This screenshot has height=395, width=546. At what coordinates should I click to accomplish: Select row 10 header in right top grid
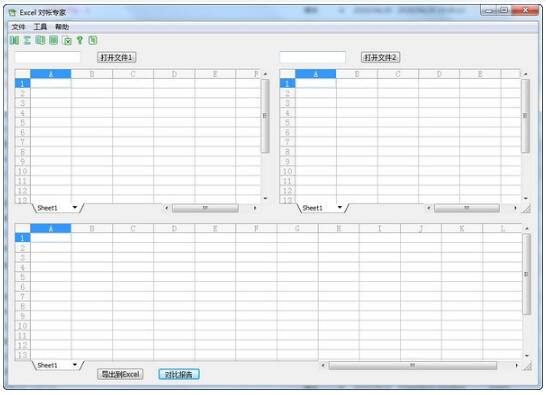287,171
